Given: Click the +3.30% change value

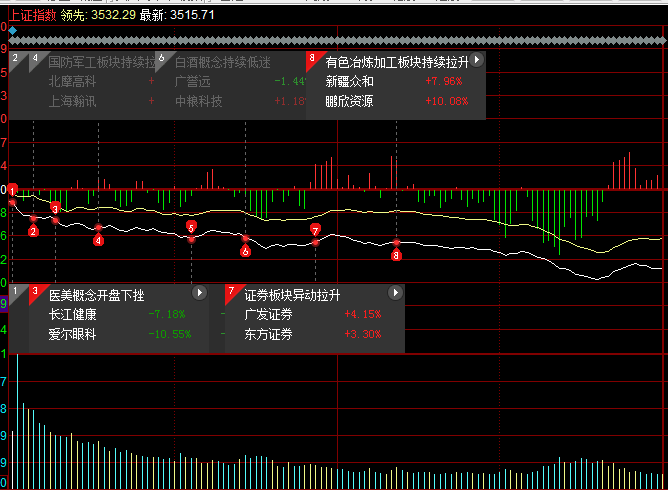Looking at the screenshot, I should click(x=363, y=334).
